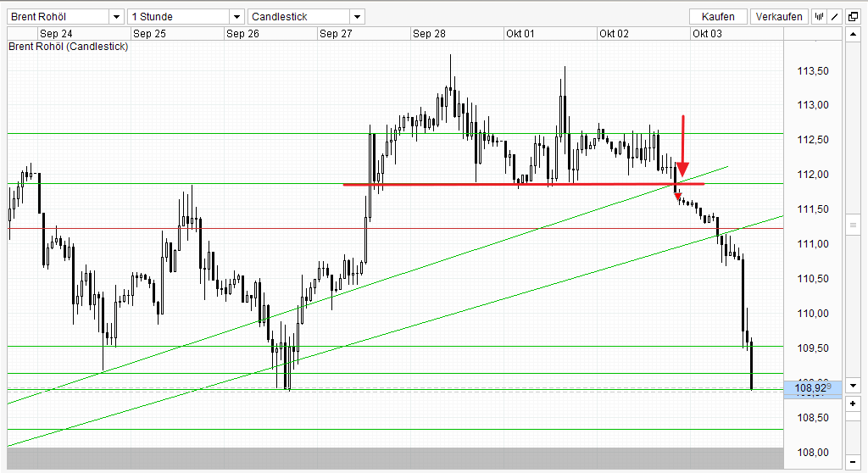
Task: Click the Okt 03 date label
Action: [707, 34]
